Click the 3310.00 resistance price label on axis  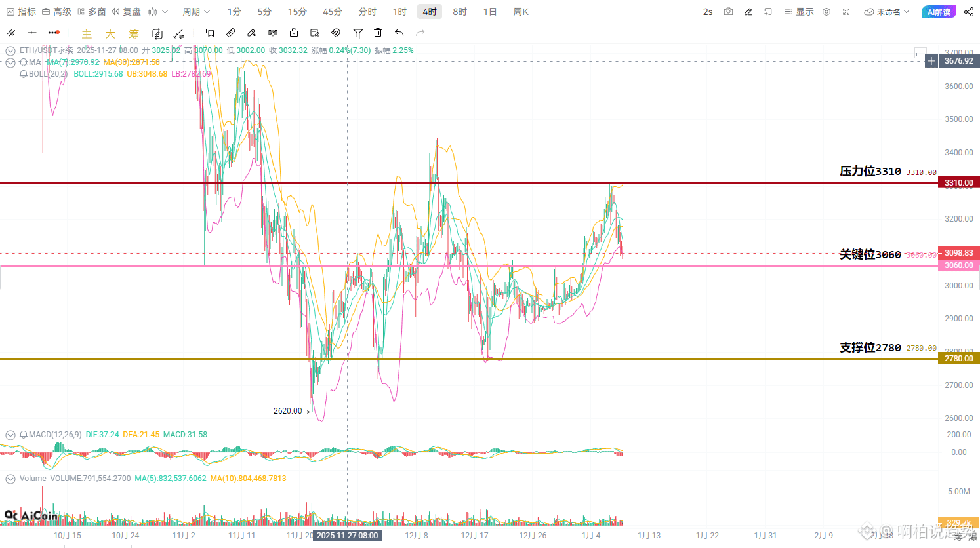pyautogui.click(x=959, y=183)
